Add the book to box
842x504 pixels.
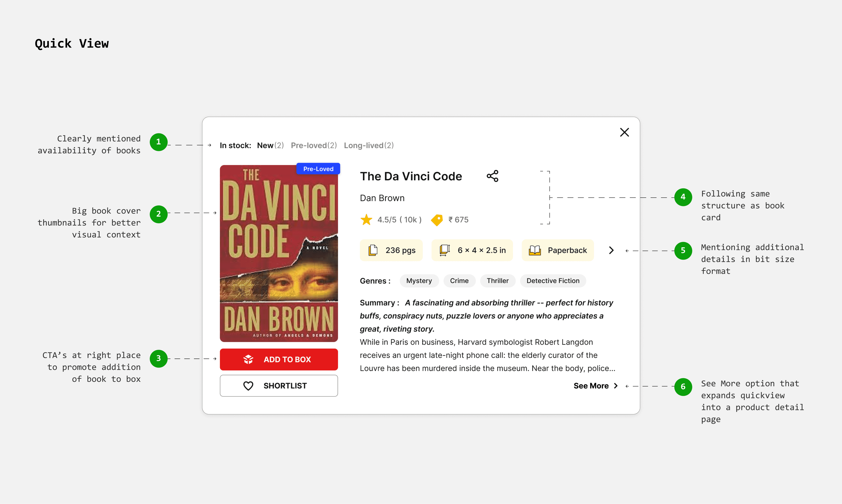(279, 359)
